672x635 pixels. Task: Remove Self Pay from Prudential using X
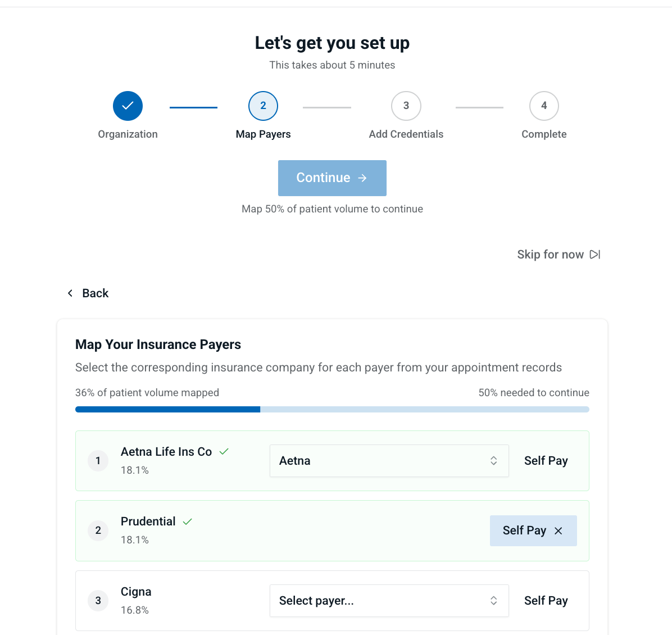pyautogui.click(x=559, y=531)
